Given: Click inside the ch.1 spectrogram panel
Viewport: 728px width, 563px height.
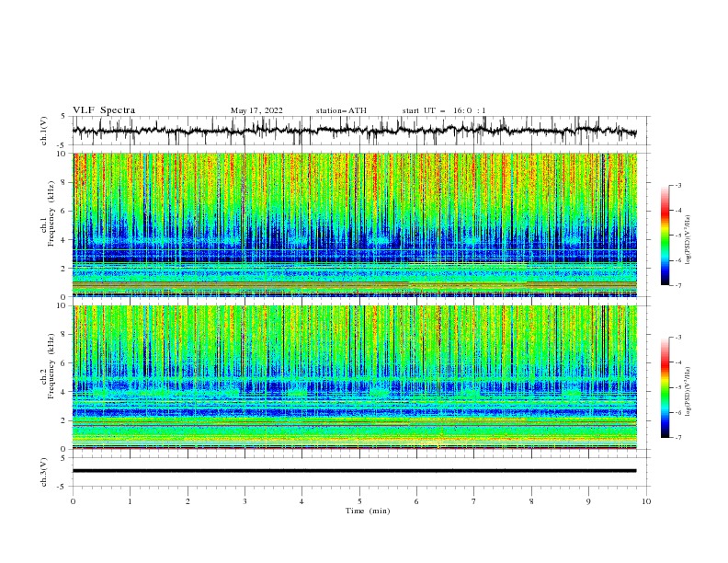Looking at the screenshot, I should [355, 224].
